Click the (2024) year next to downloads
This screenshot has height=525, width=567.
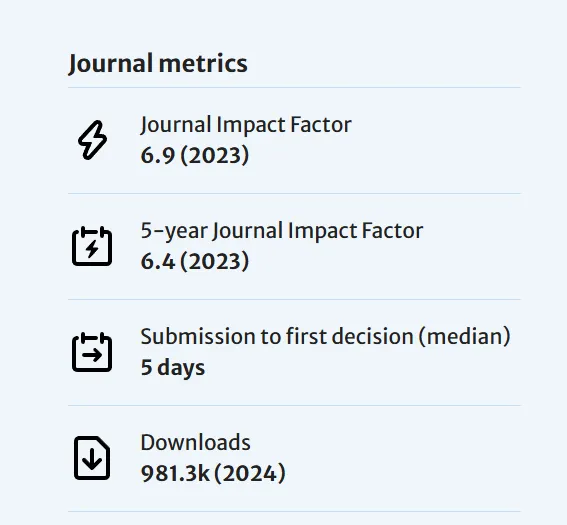(x=250, y=473)
